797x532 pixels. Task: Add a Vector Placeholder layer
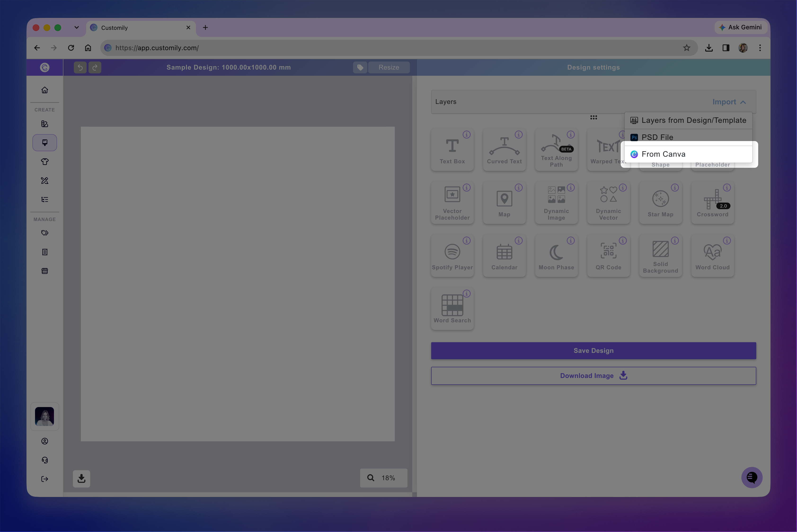452,203
